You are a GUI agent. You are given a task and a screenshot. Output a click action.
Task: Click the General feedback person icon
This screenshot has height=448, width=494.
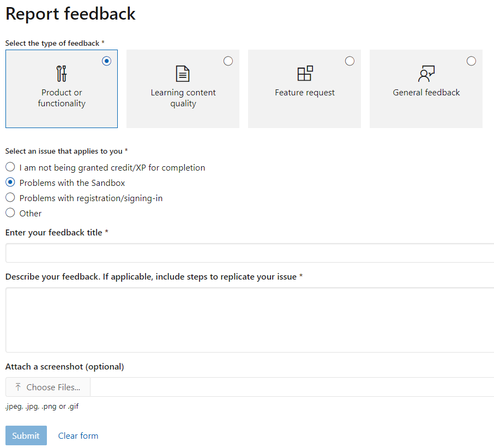426,73
